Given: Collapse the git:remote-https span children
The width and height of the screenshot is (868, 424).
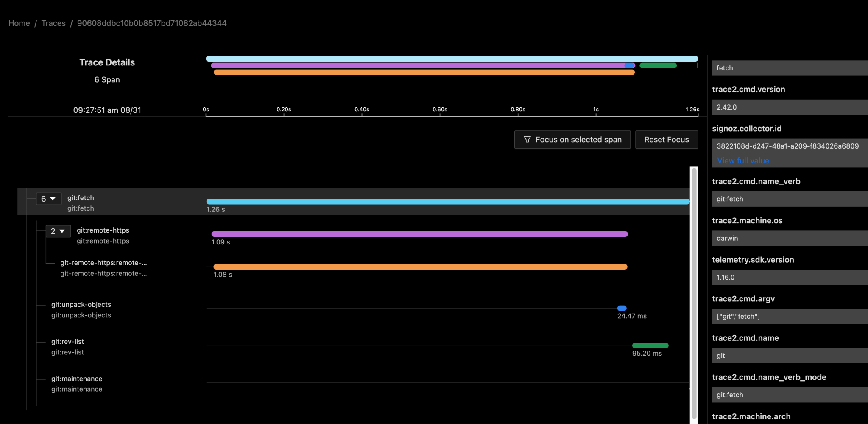Looking at the screenshot, I should click(58, 231).
